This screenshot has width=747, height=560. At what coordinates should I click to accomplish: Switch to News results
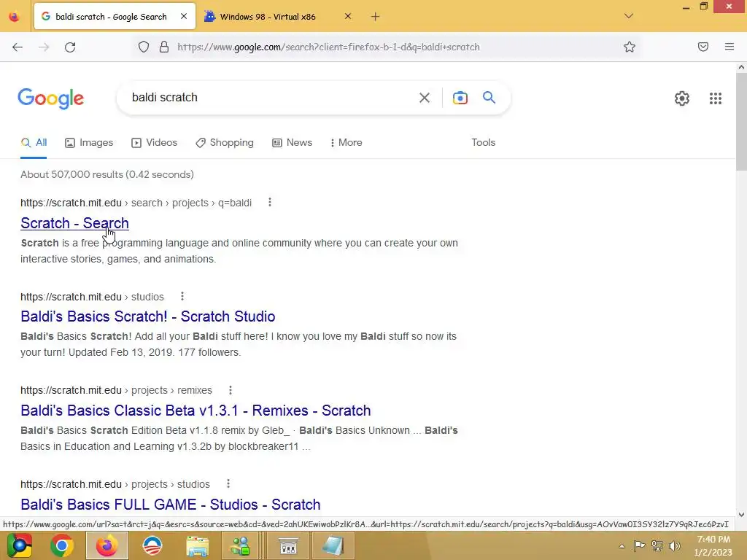[x=292, y=142]
